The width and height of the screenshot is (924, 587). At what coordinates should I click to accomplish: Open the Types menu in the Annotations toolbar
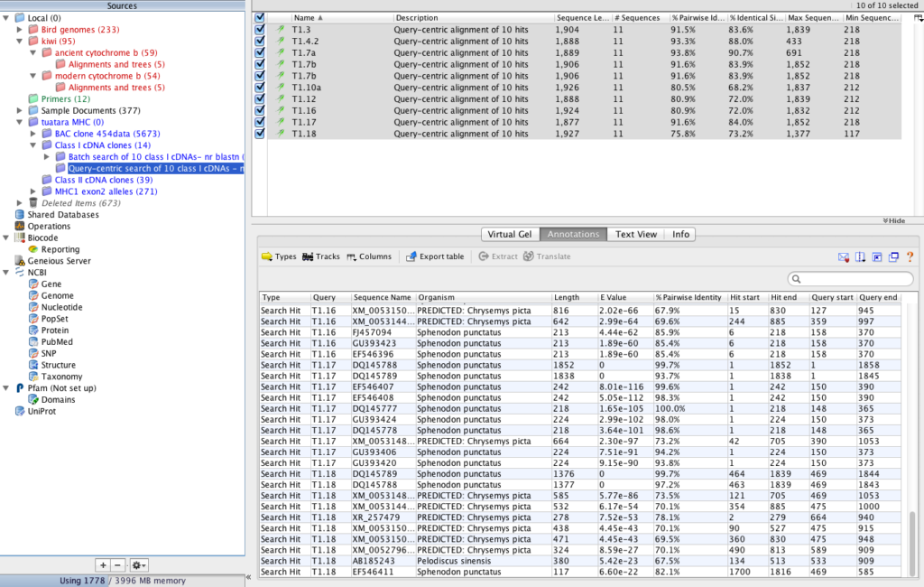point(278,256)
